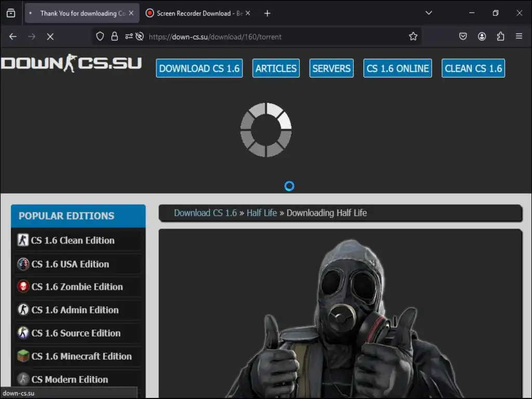Switch to the Screen Recorder Download tab
The image size is (532, 399).
click(x=198, y=13)
